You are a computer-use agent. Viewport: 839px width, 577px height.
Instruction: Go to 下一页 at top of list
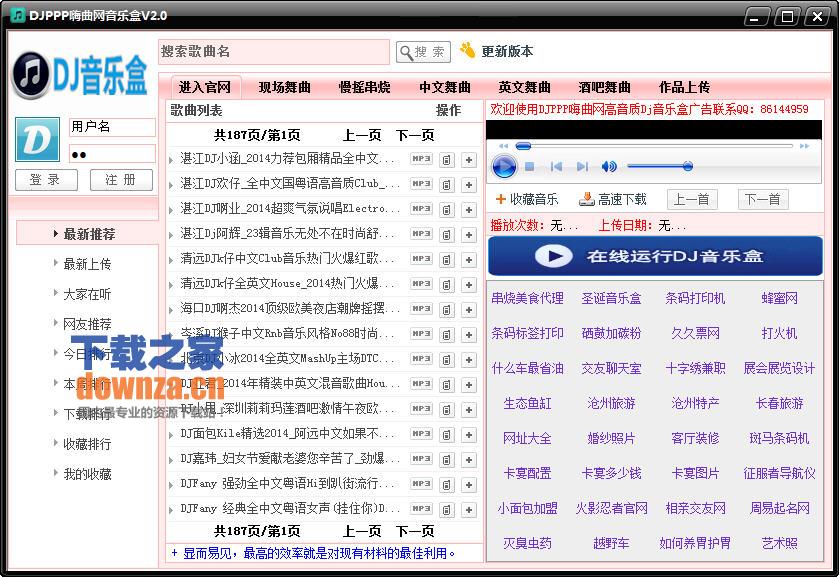click(415, 135)
